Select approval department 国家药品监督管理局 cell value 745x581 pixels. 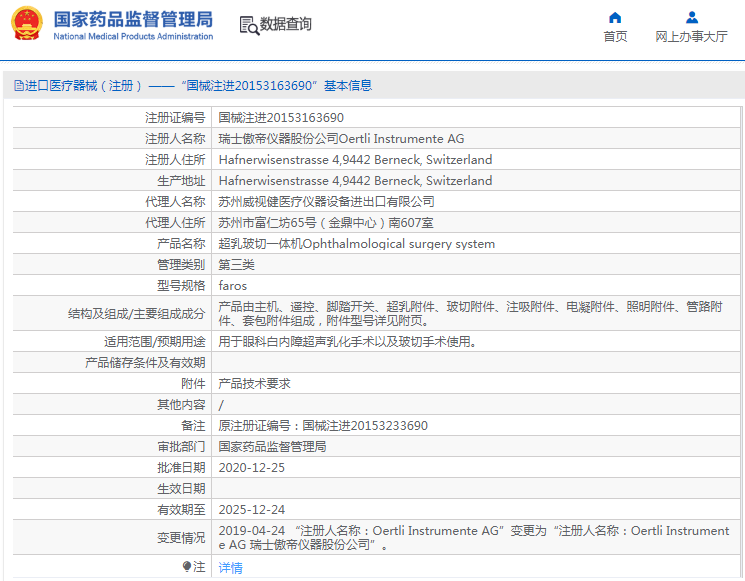(272, 447)
